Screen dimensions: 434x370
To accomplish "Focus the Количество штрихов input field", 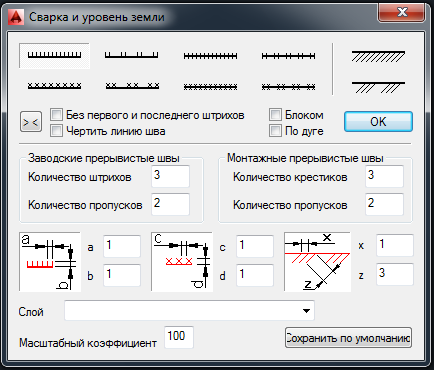I will tap(171, 176).
